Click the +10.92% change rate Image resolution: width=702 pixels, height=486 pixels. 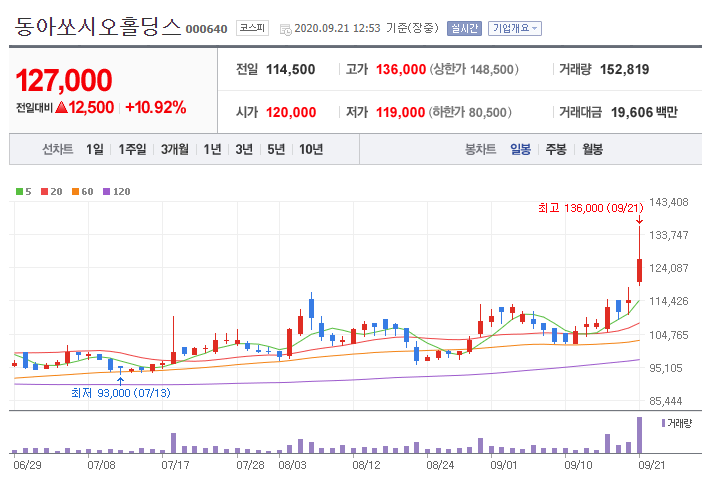pos(156,107)
